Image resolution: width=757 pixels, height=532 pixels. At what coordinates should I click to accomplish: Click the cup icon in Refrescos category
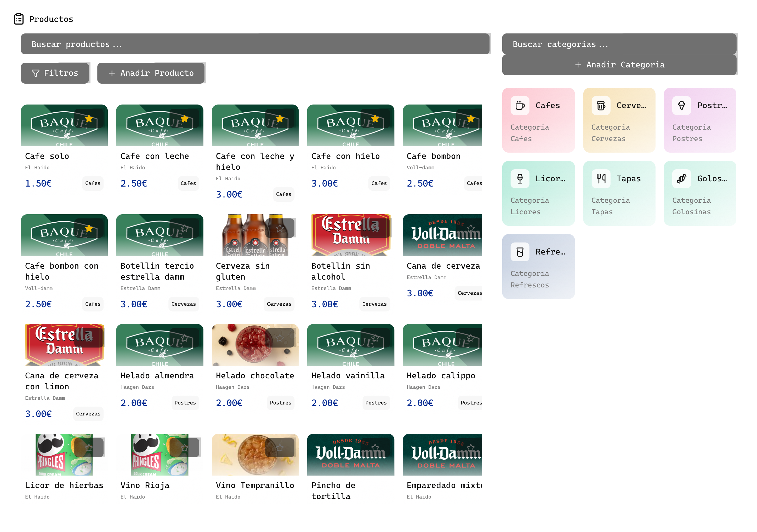click(520, 252)
